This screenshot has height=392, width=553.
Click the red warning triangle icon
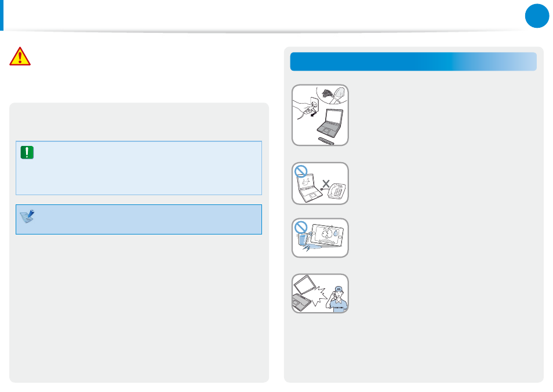(x=20, y=56)
